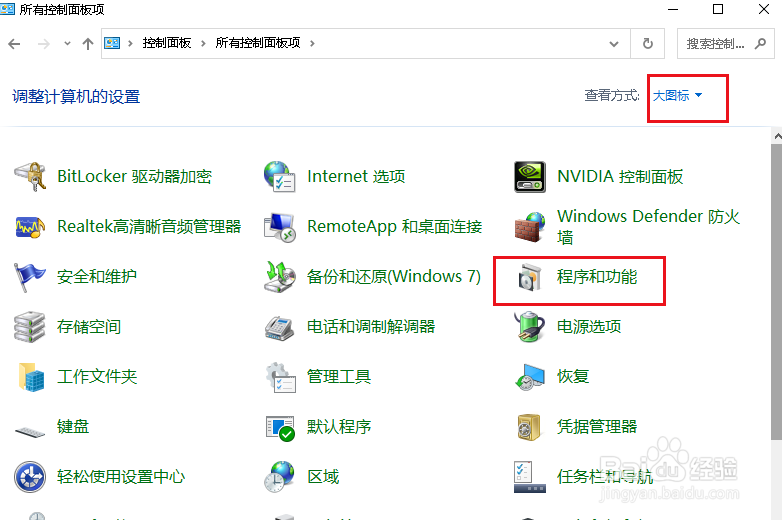
Task: Open the NVIDIA 控制面板 icon
Action: coord(530,176)
